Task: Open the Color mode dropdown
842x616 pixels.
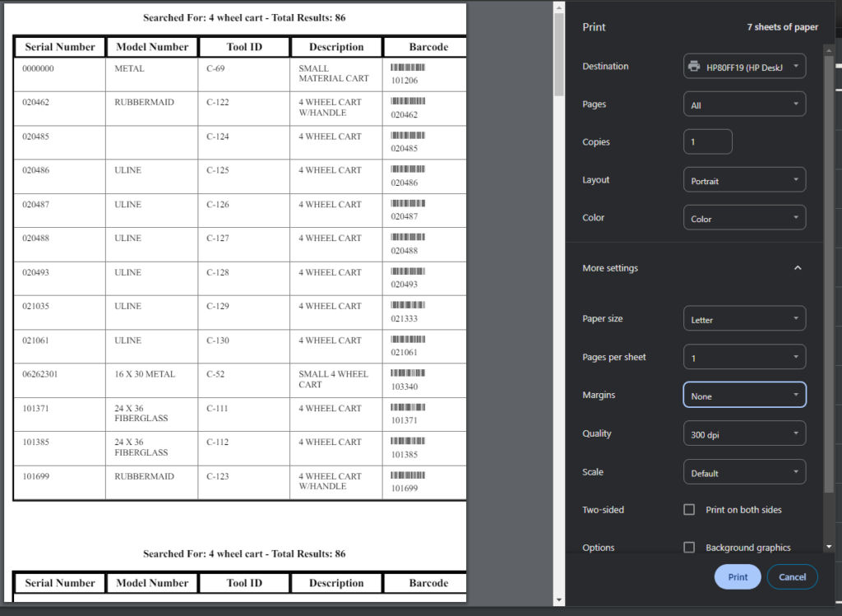Action: tap(744, 218)
